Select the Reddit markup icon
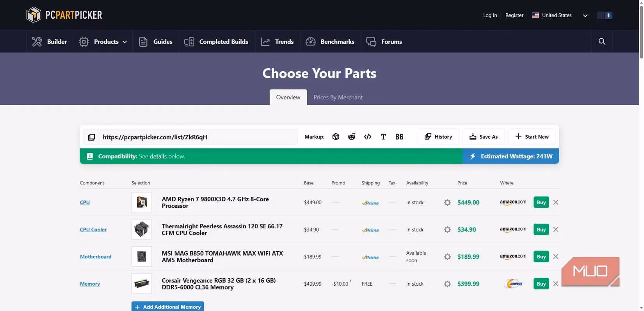The width and height of the screenshot is (644, 311). 352,137
